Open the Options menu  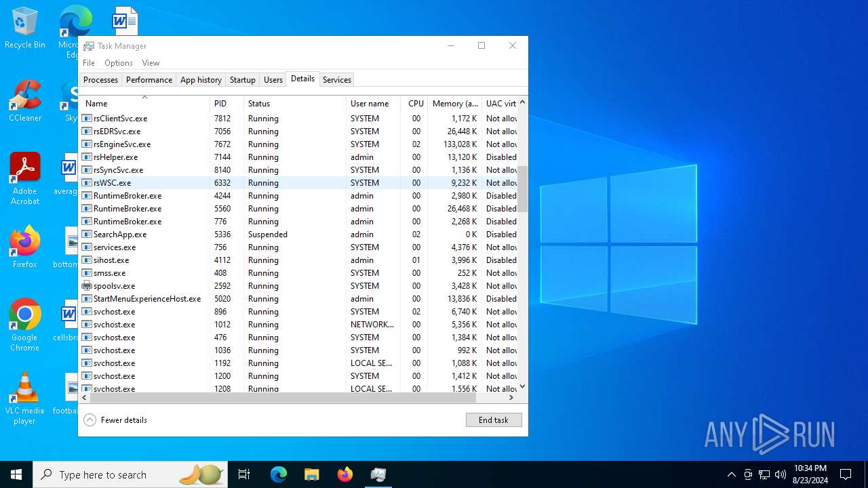[118, 63]
